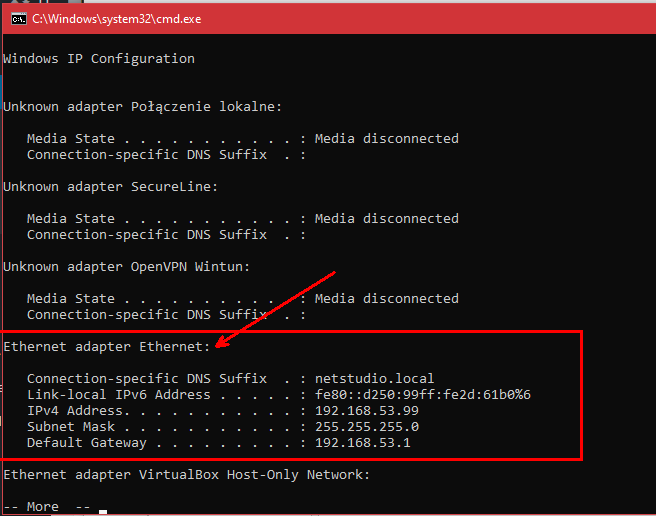Click the link-local IPv6 address fe80::d250:99ff:fe2d:61b0%6
The height and width of the screenshot is (516, 656).
pyautogui.click(x=422, y=395)
